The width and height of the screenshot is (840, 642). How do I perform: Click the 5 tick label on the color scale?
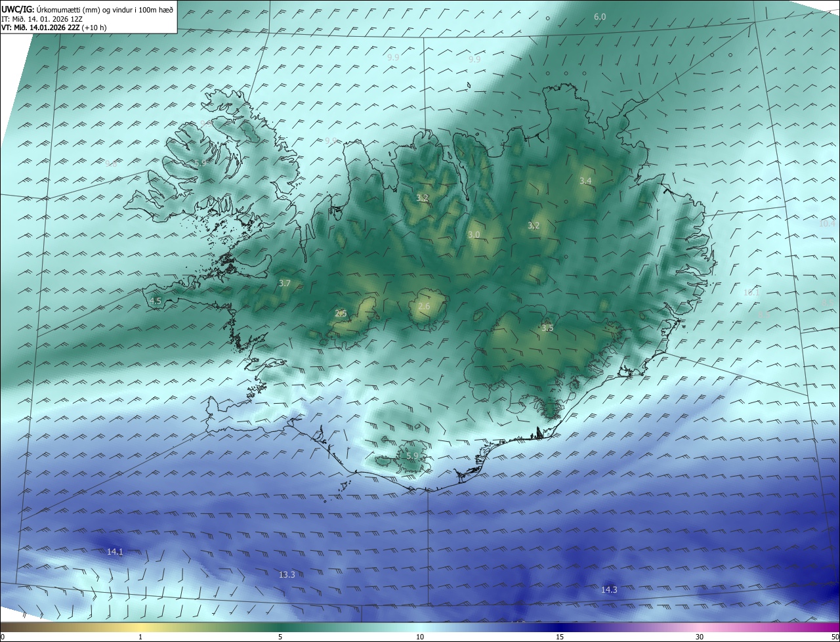point(280,637)
